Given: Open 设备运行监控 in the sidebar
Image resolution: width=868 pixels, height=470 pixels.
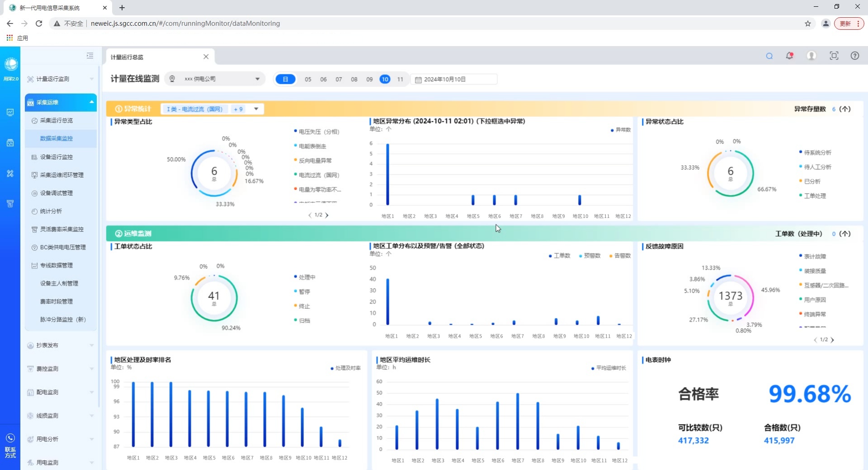Looking at the screenshot, I should 56,157.
